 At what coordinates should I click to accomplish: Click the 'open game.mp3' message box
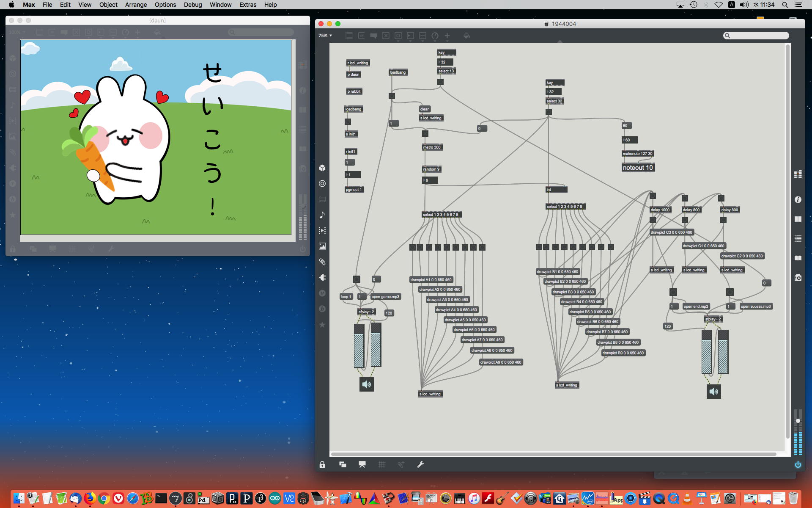385,297
